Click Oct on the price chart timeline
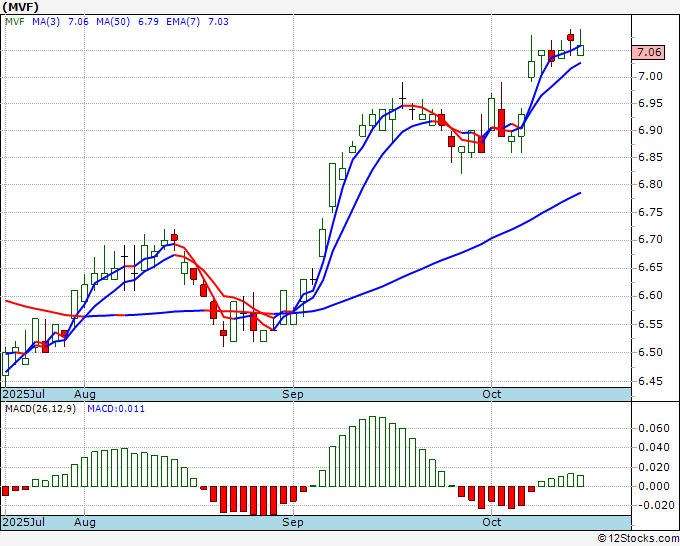Viewport: 680px width, 546px height. coord(492,394)
